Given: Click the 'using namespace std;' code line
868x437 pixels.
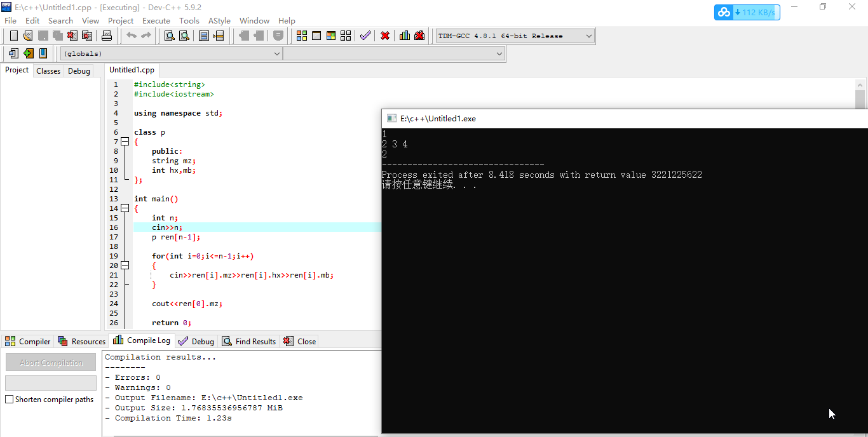Looking at the screenshot, I should click(x=179, y=113).
